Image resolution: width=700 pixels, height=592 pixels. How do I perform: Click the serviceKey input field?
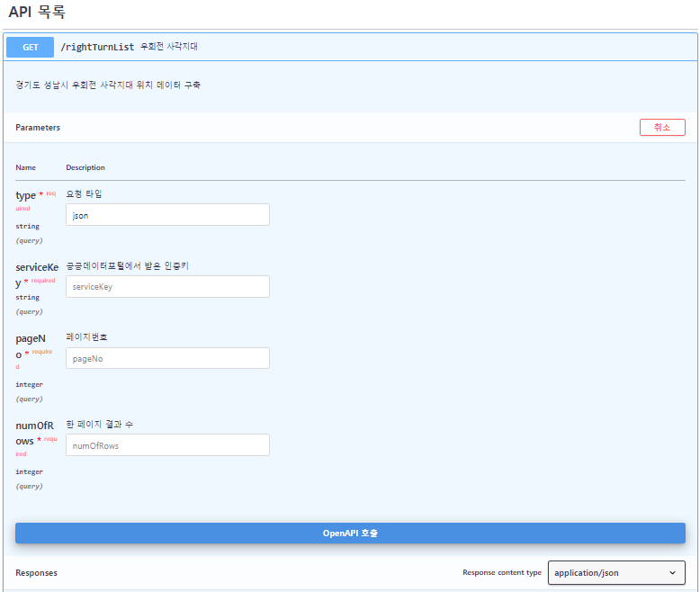[x=167, y=286]
